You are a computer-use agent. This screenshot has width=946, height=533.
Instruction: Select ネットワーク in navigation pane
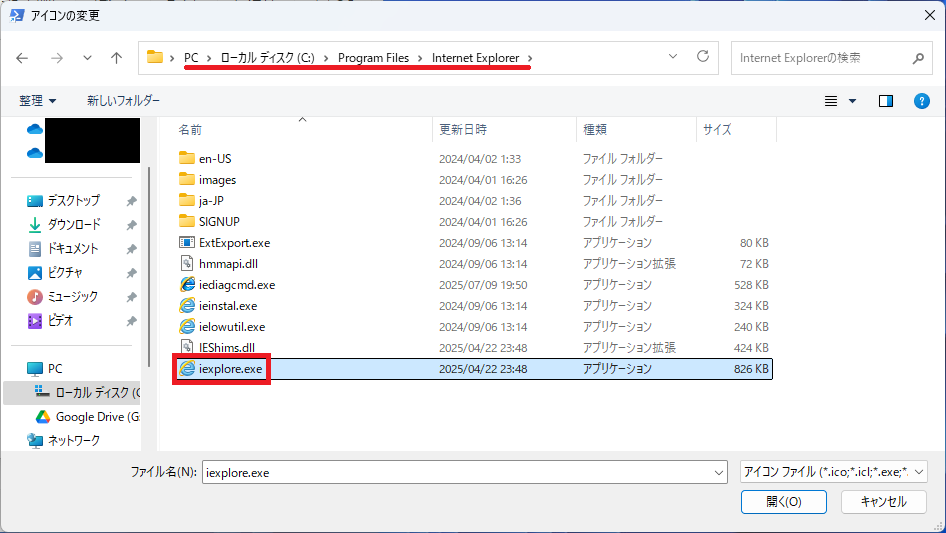tap(74, 441)
